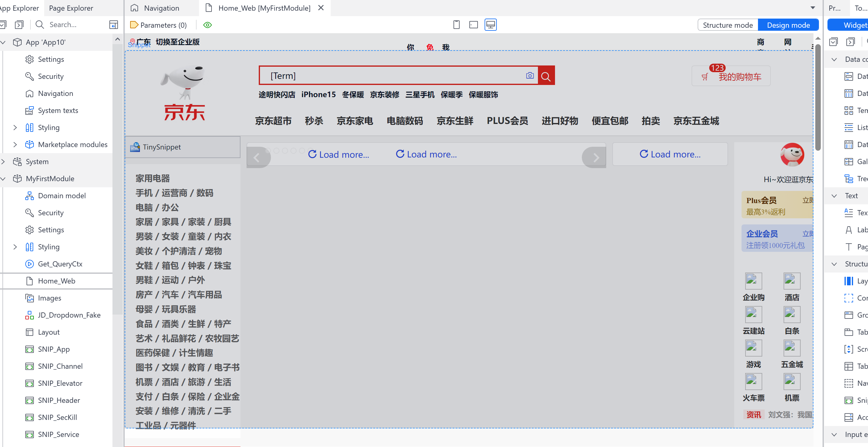Viewport: 868px width, 447px height.
Task: Click the locate-in-explorer icon next to search
Action: click(114, 25)
